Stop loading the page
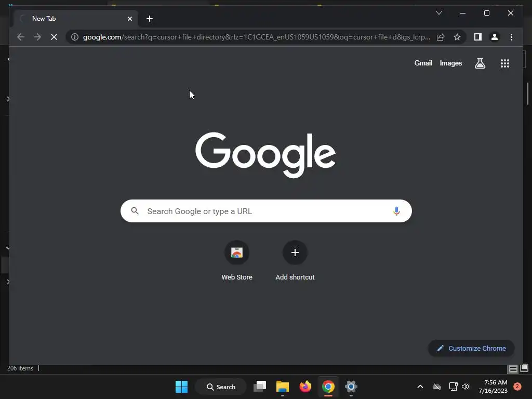The image size is (532, 399). [x=54, y=37]
